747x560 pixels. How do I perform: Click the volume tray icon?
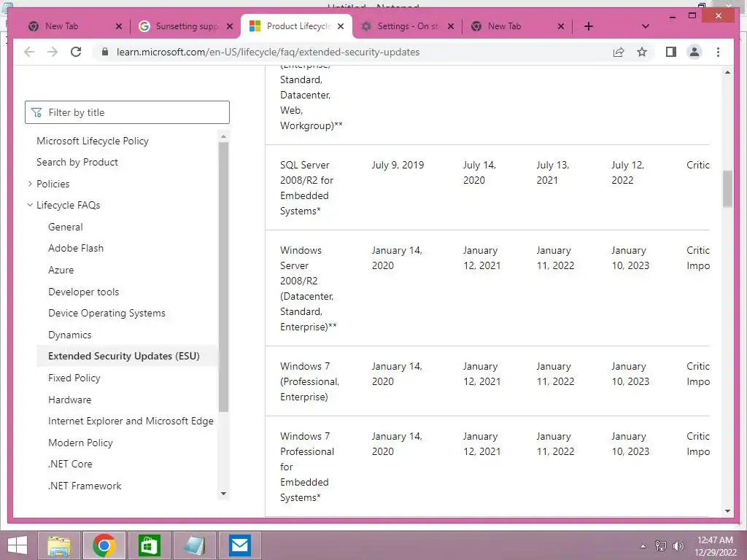(678, 545)
